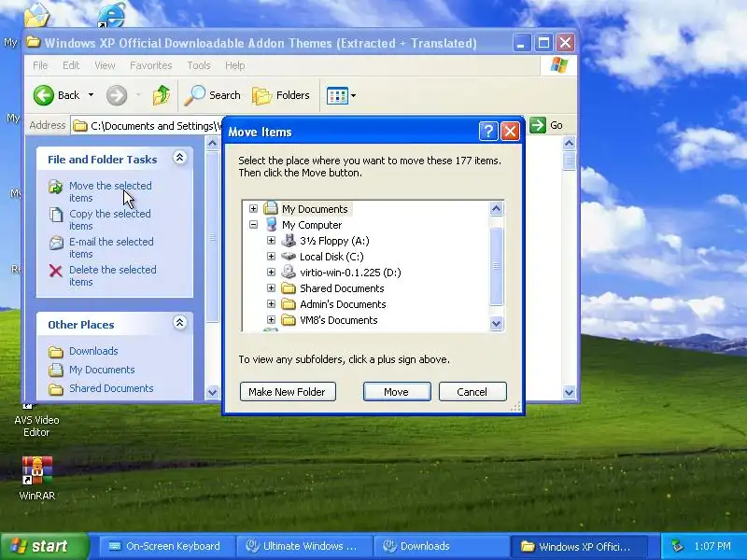Screen dimensions: 747x560
Task: Click the Make New Folder button
Action: click(288, 391)
